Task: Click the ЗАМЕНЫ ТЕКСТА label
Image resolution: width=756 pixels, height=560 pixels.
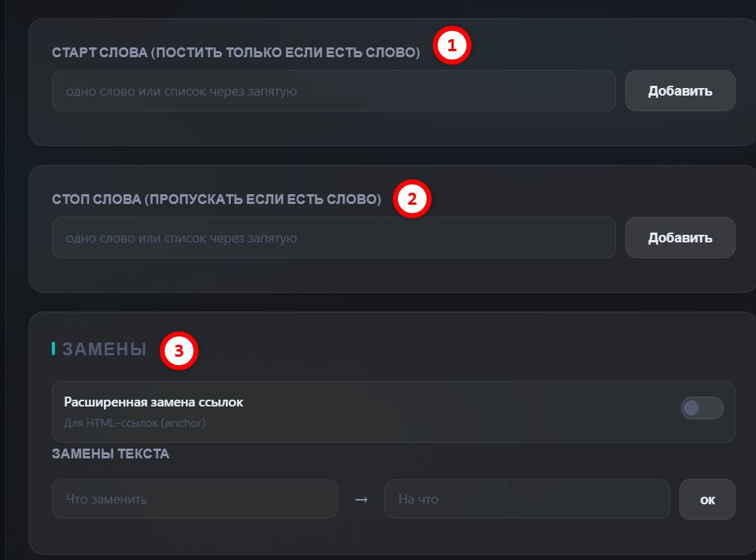Action: point(111,453)
